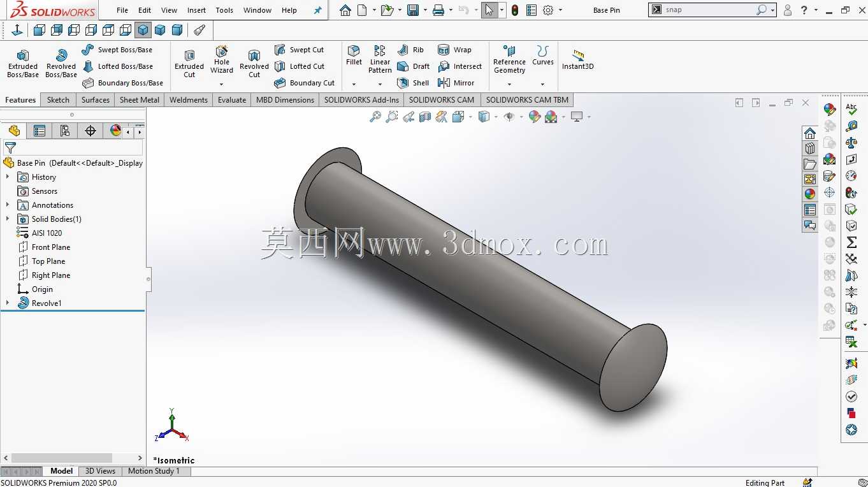Viewport: 868px width, 487px height.
Task: Click the Save icon in toolbar
Action: tap(412, 10)
